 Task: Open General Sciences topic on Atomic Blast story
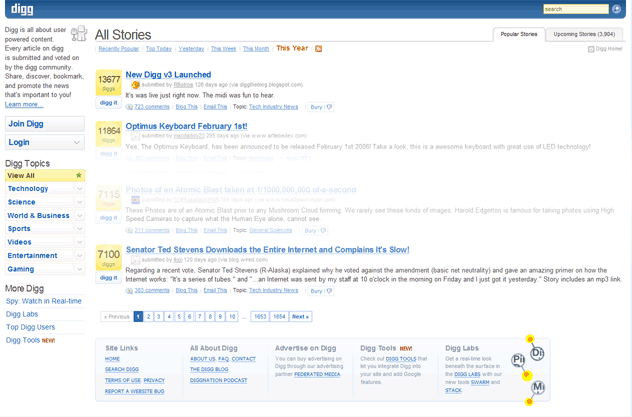tap(270, 230)
